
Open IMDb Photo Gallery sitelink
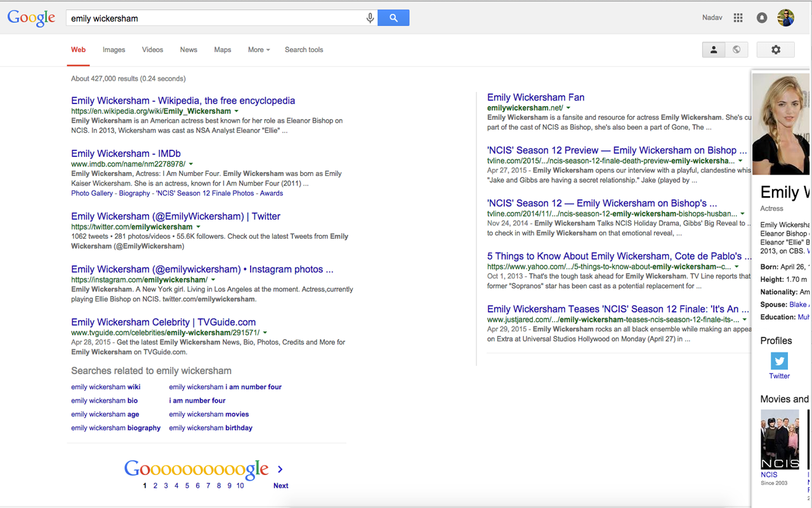[92, 193]
